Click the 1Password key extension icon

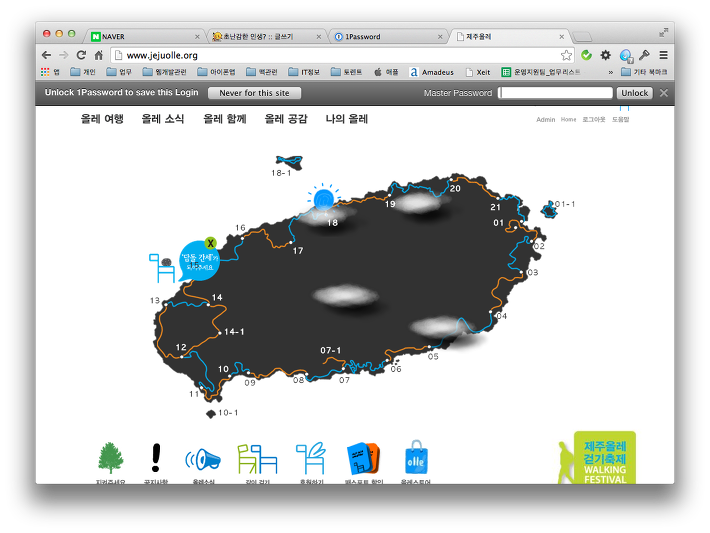pos(644,55)
